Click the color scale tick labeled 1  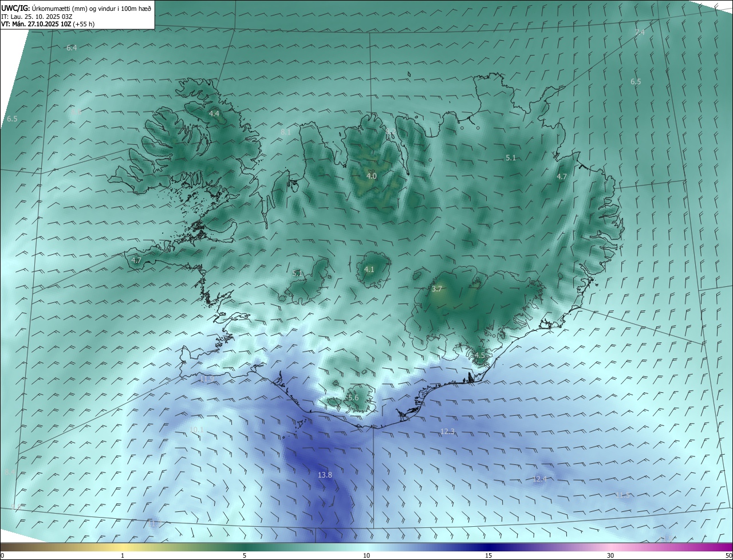(123, 555)
